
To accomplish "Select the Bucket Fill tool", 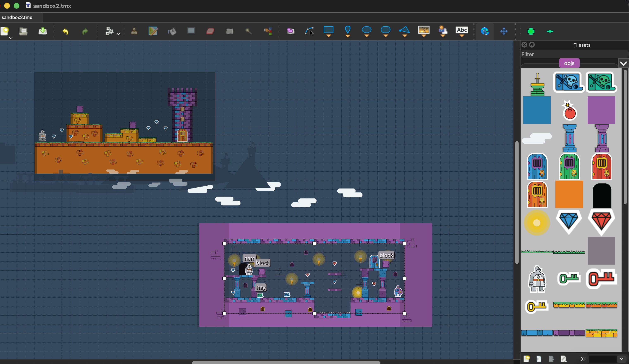I will [x=172, y=31].
